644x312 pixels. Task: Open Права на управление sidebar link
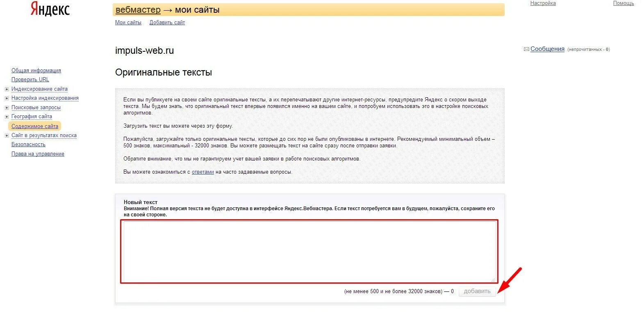tap(38, 154)
